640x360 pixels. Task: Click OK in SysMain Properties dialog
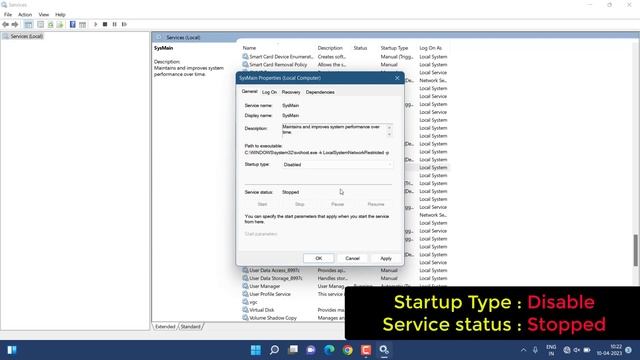coord(319,258)
